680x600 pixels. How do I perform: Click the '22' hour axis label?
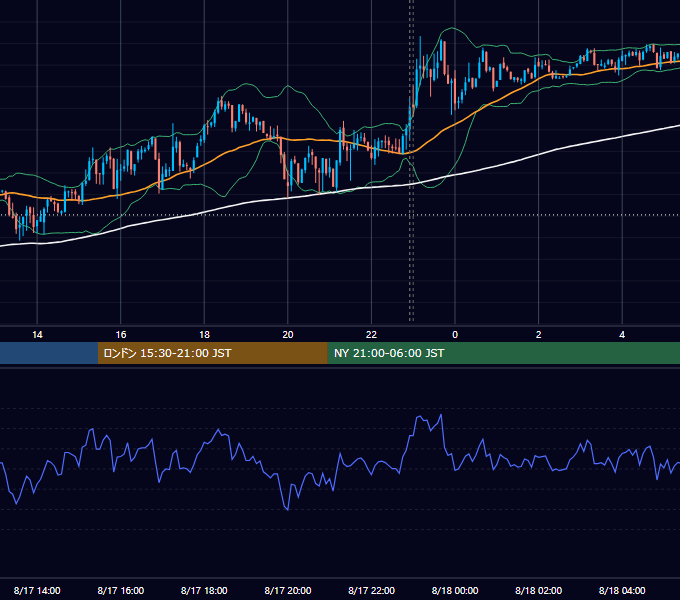[371, 335]
